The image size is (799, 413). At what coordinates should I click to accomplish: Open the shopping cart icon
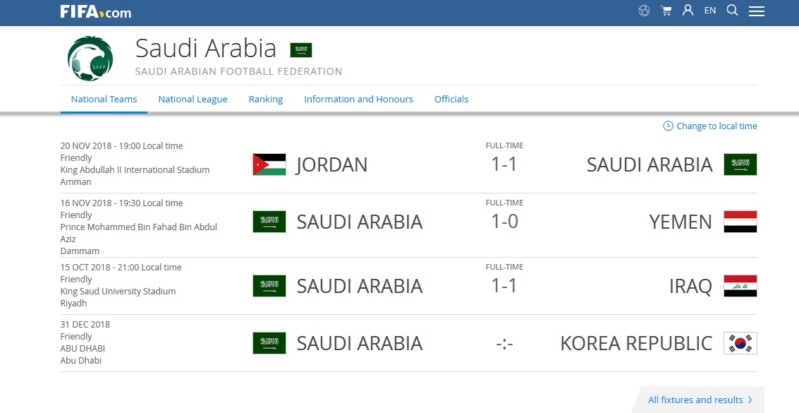point(666,11)
